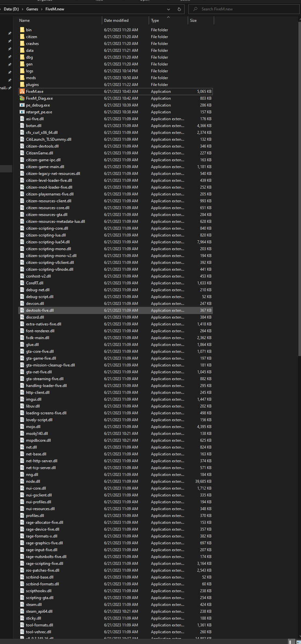Select the http-client.dll file name

click(38, 393)
